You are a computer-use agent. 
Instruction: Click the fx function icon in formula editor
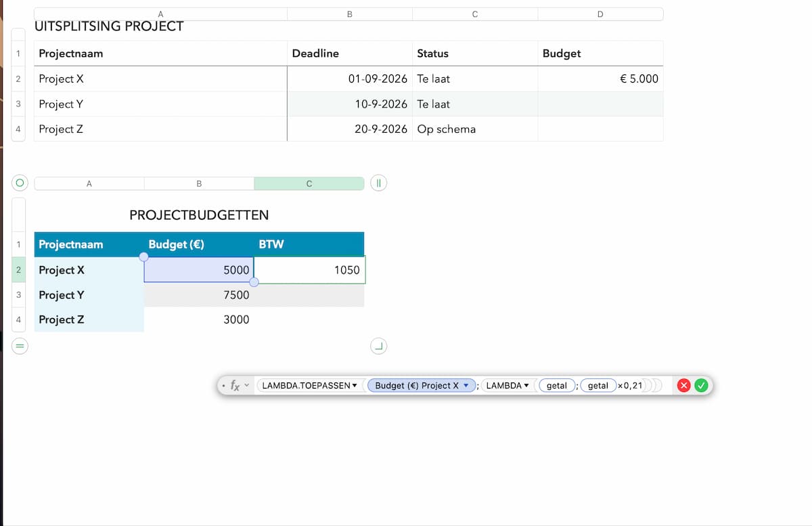pyautogui.click(x=235, y=386)
